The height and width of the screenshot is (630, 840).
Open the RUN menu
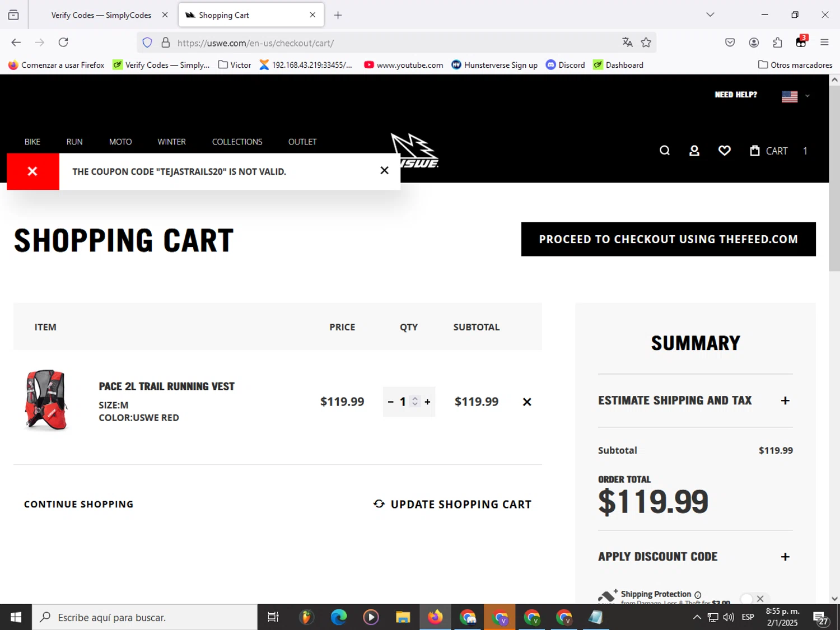[x=74, y=142]
